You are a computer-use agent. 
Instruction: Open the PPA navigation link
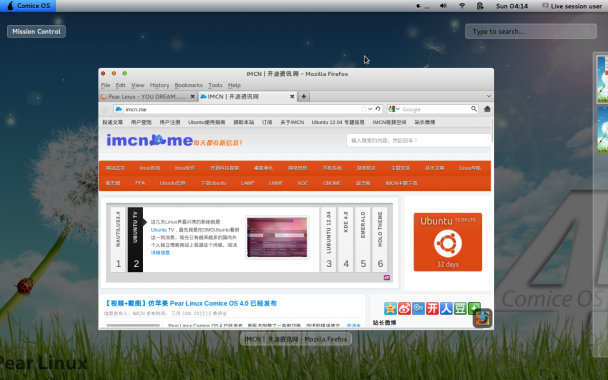click(140, 183)
